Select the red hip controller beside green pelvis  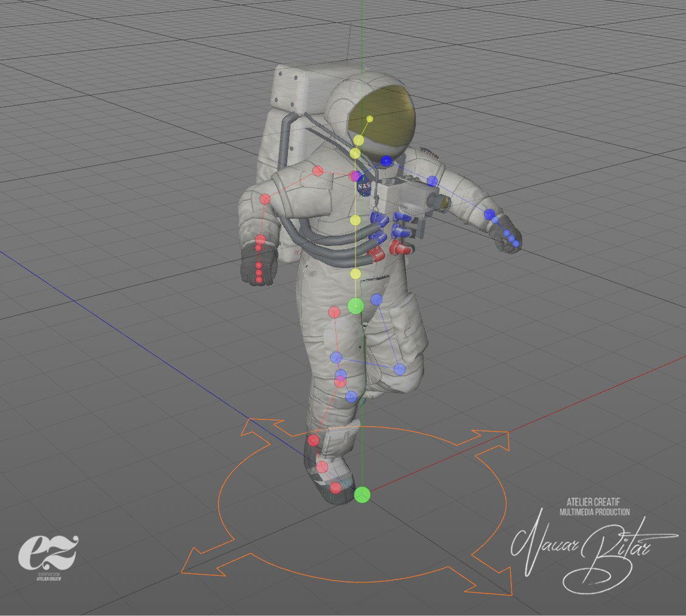tap(334, 312)
